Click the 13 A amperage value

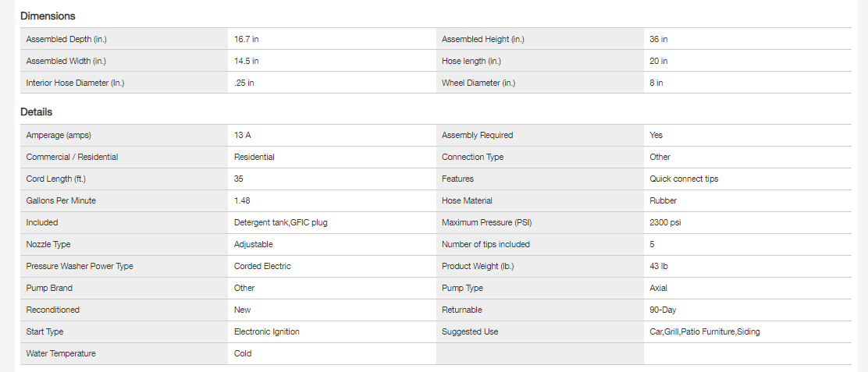243,135
